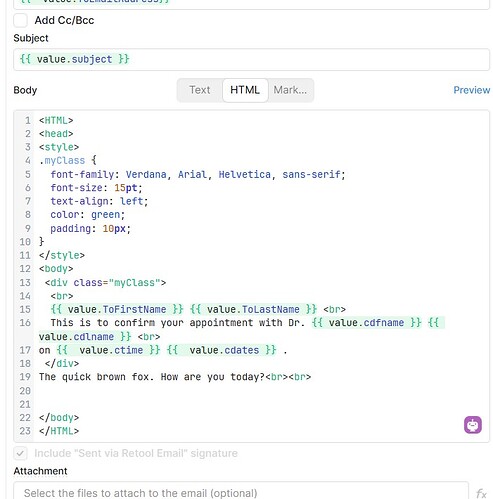Click the <head> tag on line 2

point(56,134)
